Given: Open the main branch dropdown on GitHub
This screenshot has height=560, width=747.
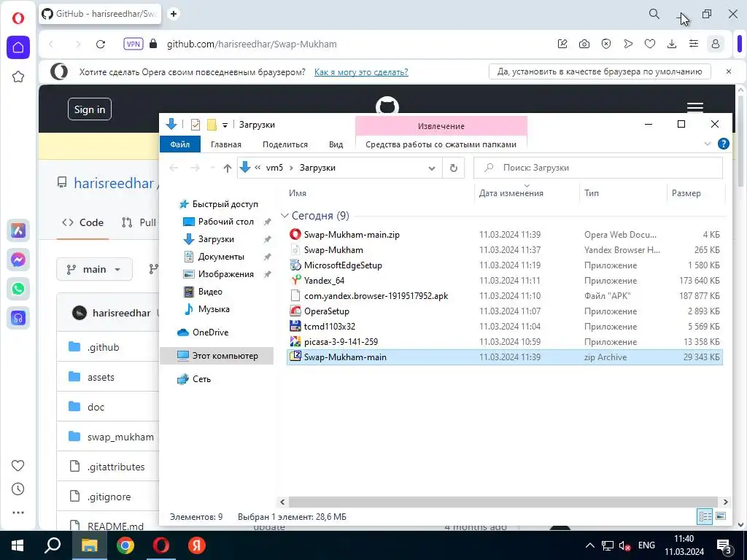Looking at the screenshot, I should point(94,270).
